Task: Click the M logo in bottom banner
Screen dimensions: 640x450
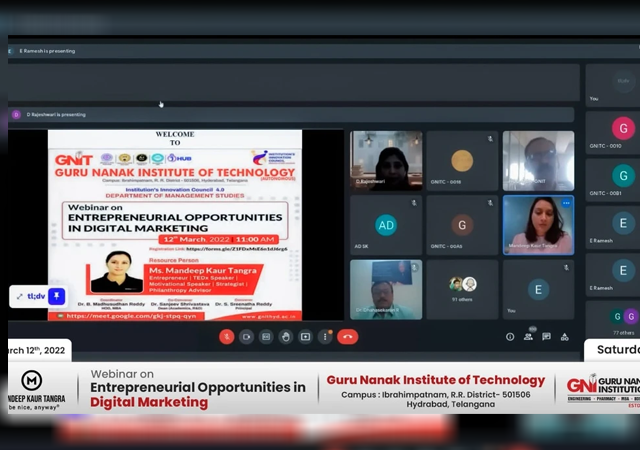Action: click(x=31, y=381)
